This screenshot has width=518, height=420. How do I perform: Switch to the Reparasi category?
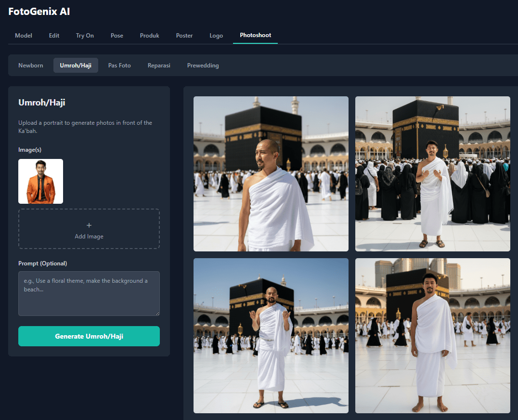click(x=159, y=66)
